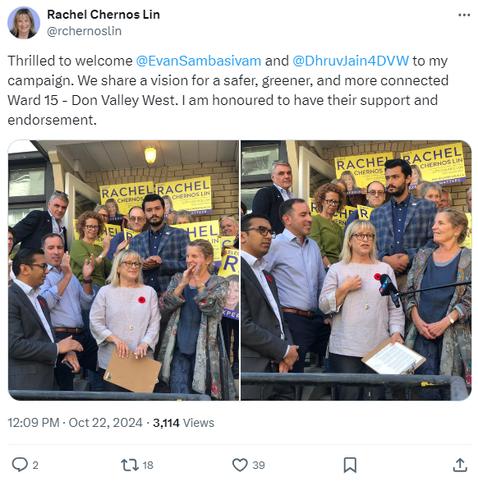
Task: Visit the @EvanSambasivam mention
Action: 198,61
